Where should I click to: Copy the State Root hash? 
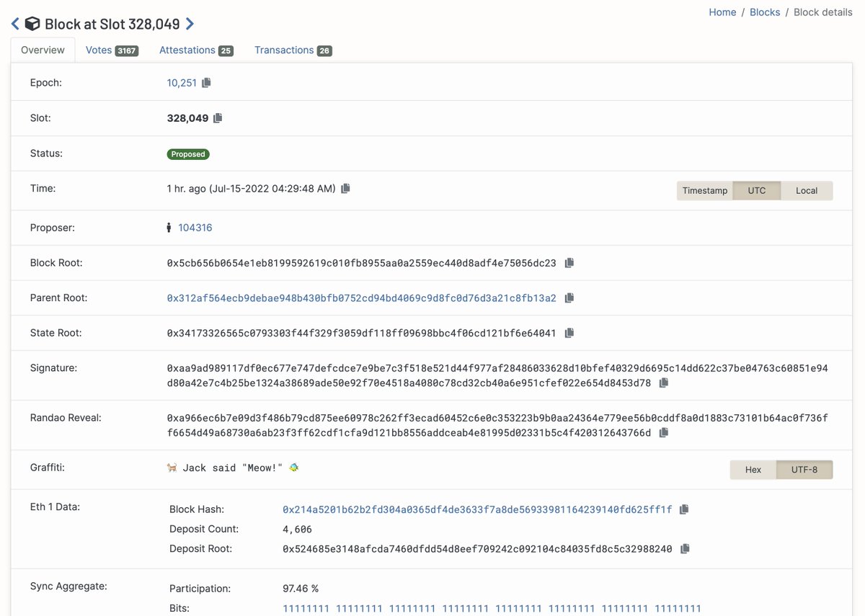[x=569, y=334]
